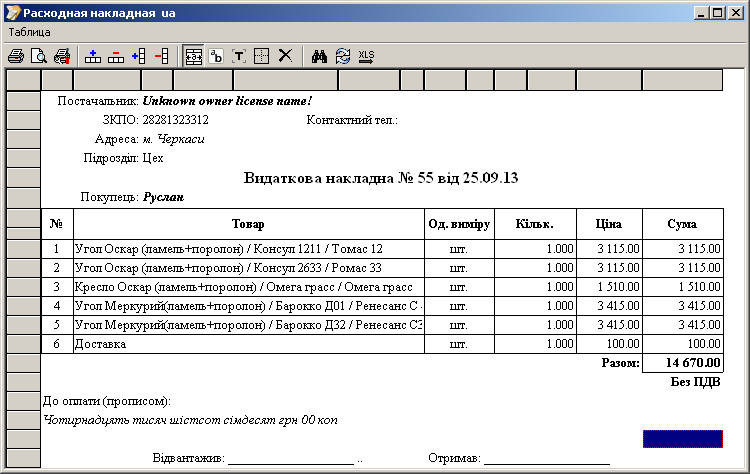
Task: Click price 1 510.00 in Ціна column
Action: point(609,287)
